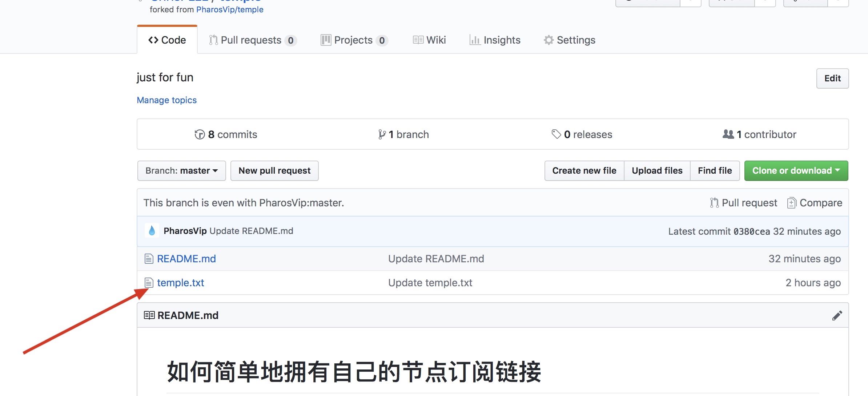Click the latest commit hash 0380cea
The width and height of the screenshot is (868, 396).
point(751,231)
